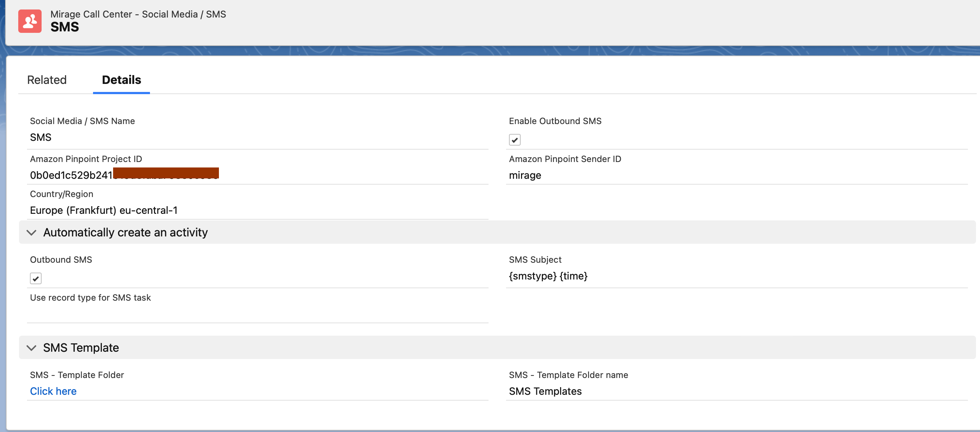Click the Amazon Pinpoint Project ID value
Viewport: 980px width, 432px height.
tap(124, 175)
